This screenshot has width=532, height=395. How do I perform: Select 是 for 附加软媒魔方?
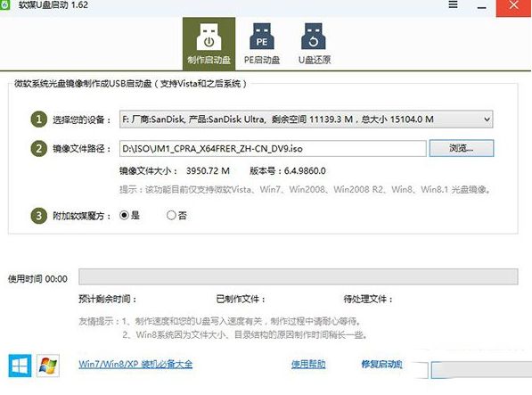(129, 215)
